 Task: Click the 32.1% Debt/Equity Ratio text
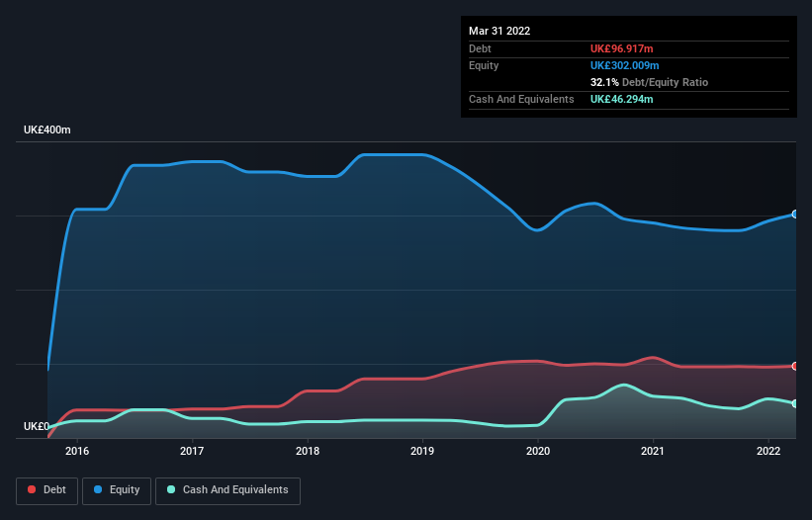649,82
